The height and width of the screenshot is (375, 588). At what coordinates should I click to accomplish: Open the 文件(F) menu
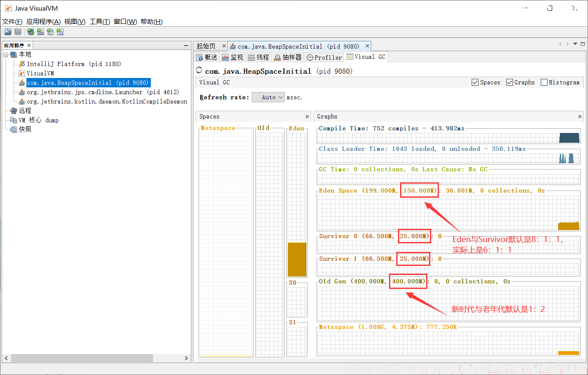click(12, 22)
